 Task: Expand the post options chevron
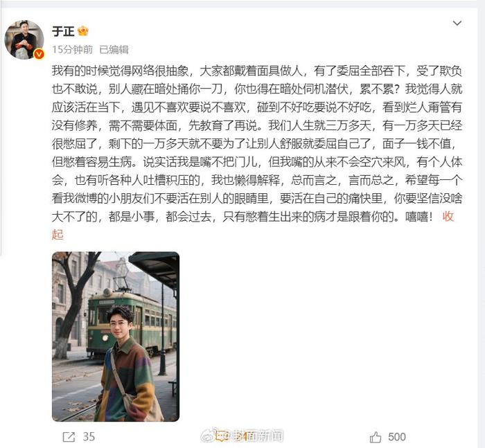[457, 23]
